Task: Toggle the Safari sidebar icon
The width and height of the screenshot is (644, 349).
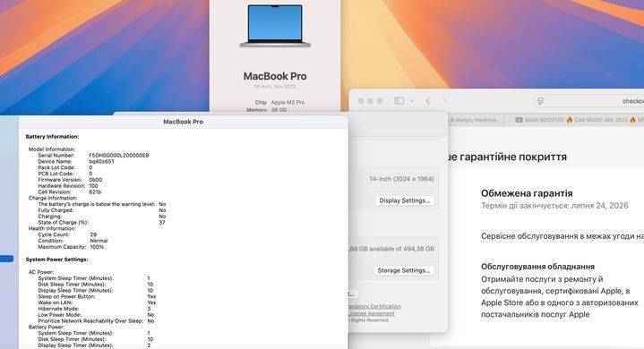Action: pos(399,100)
